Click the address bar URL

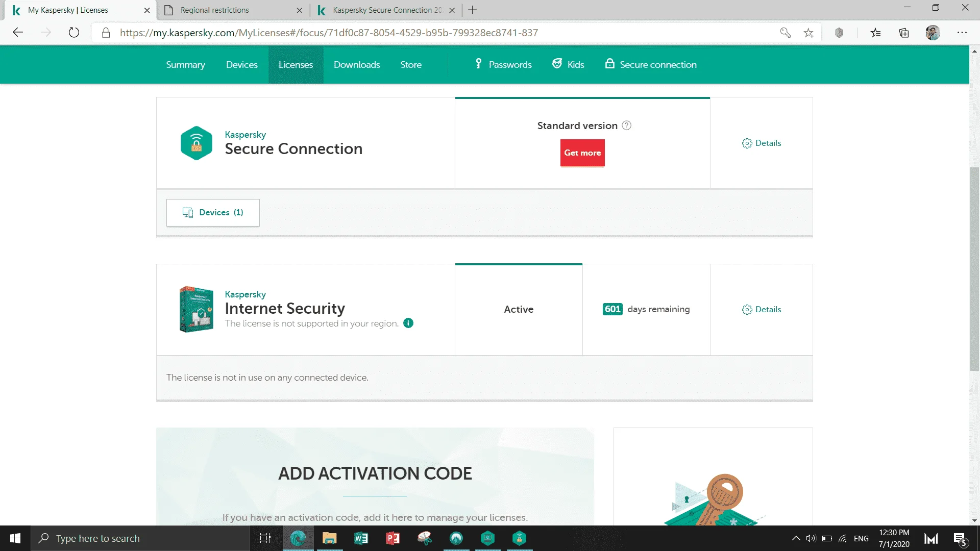pos(329,33)
